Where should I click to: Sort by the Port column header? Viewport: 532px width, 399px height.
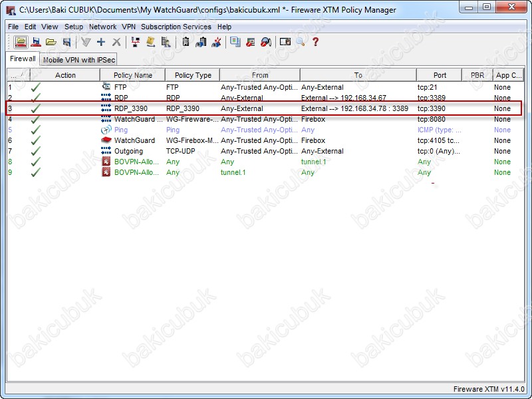pyautogui.click(x=440, y=75)
